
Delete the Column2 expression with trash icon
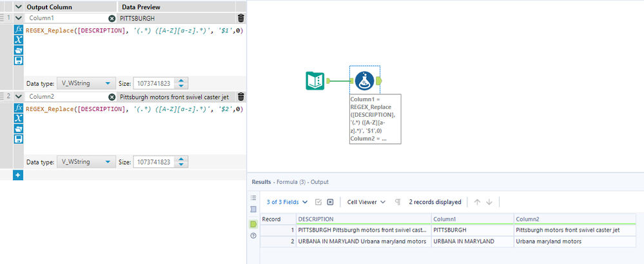241,97
